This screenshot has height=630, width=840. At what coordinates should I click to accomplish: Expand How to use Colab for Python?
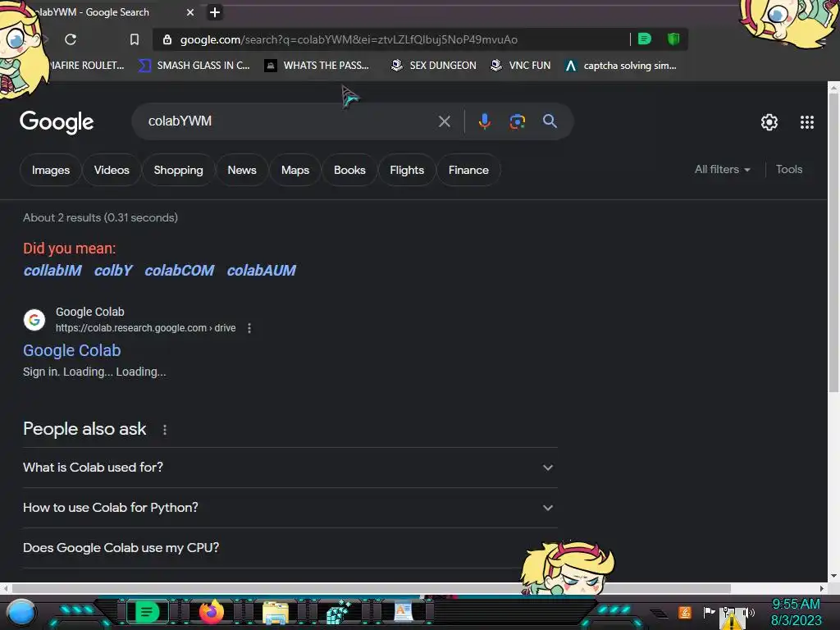(290, 508)
